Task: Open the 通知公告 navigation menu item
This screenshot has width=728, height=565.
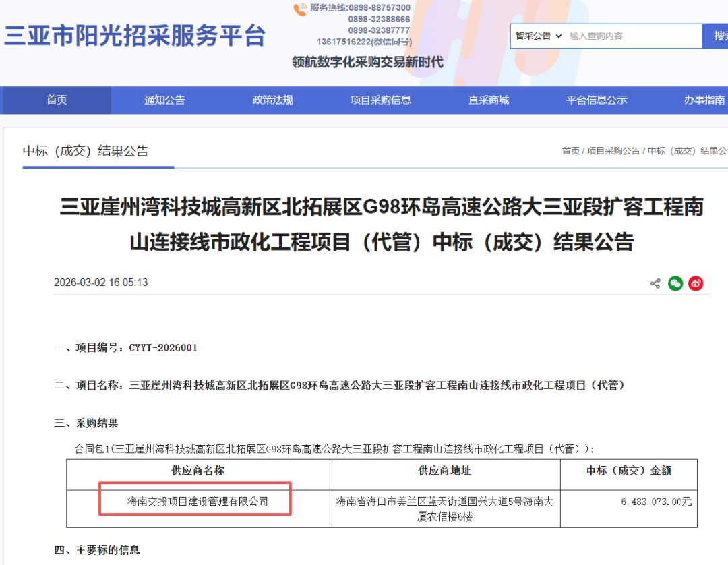Action: [164, 100]
